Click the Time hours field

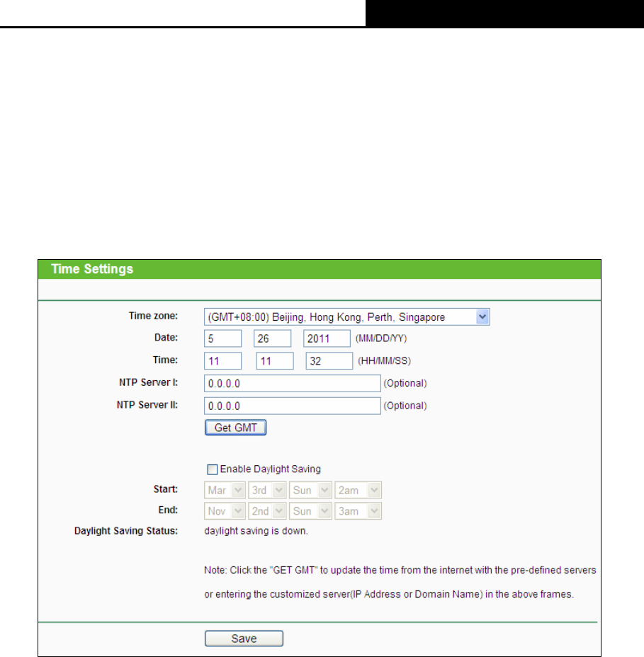[222, 361]
